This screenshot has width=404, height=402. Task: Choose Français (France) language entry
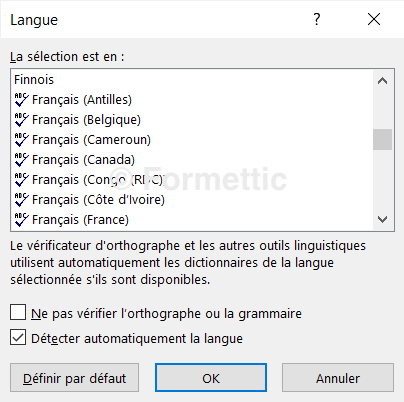coord(192,220)
